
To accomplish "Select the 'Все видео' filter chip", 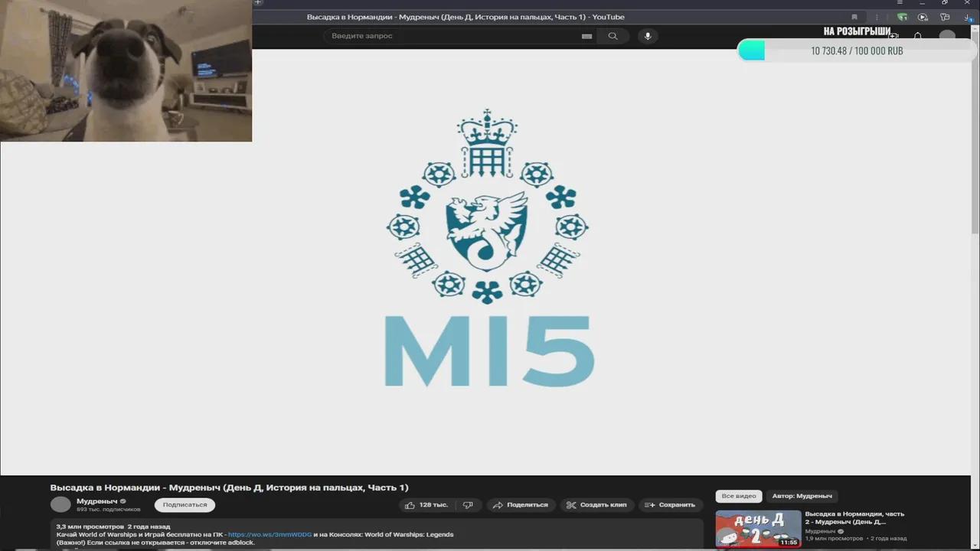I will (739, 496).
